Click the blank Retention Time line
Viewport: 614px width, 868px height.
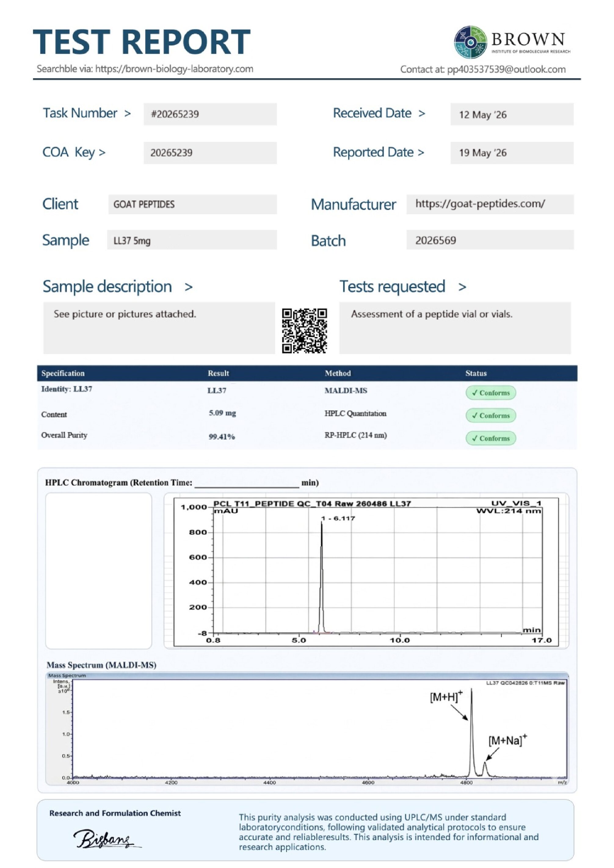[247, 484]
